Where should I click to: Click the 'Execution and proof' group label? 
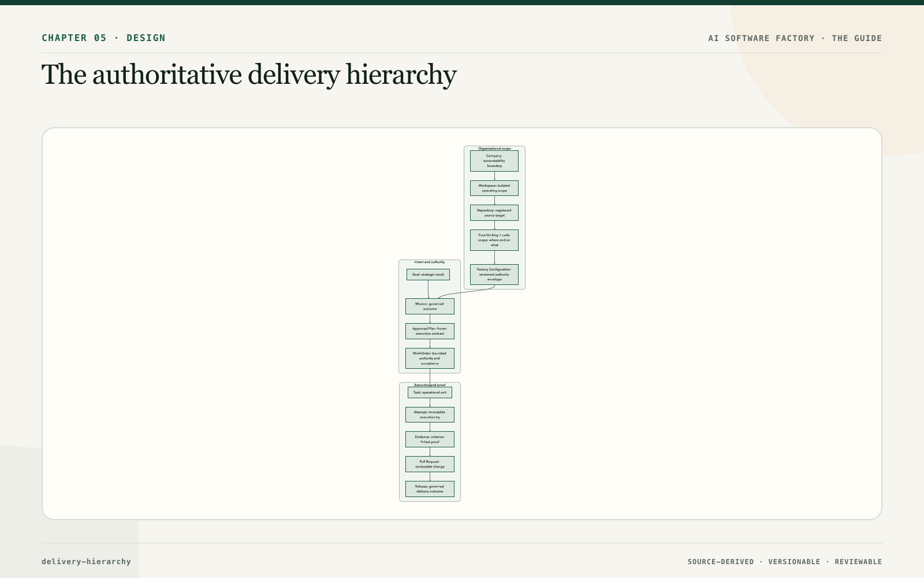(x=430, y=385)
